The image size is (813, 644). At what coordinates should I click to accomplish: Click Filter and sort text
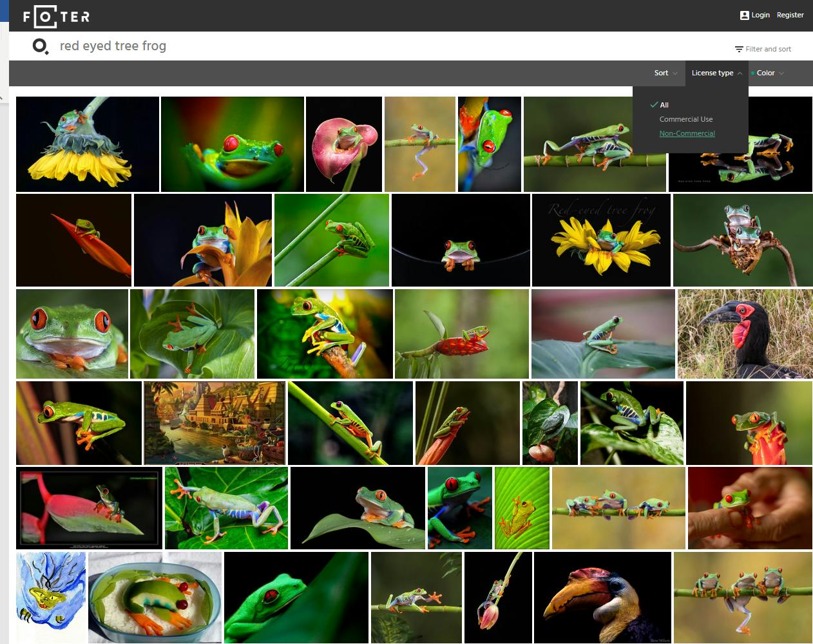click(768, 49)
